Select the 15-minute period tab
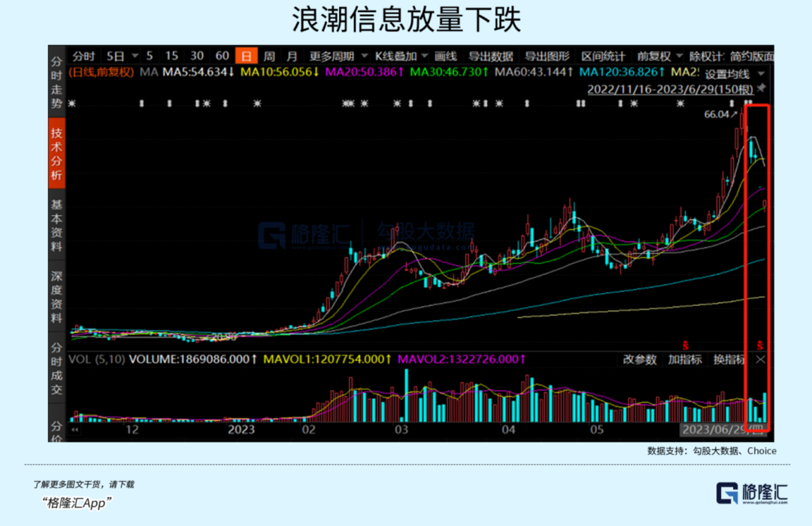Image resolution: width=812 pixels, height=526 pixels. click(171, 56)
